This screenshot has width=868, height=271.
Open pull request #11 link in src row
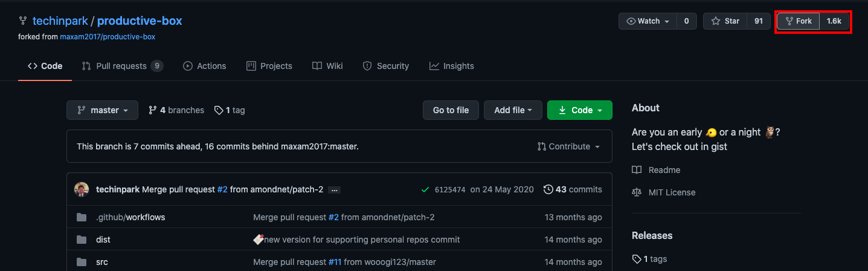(x=336, y=262)
